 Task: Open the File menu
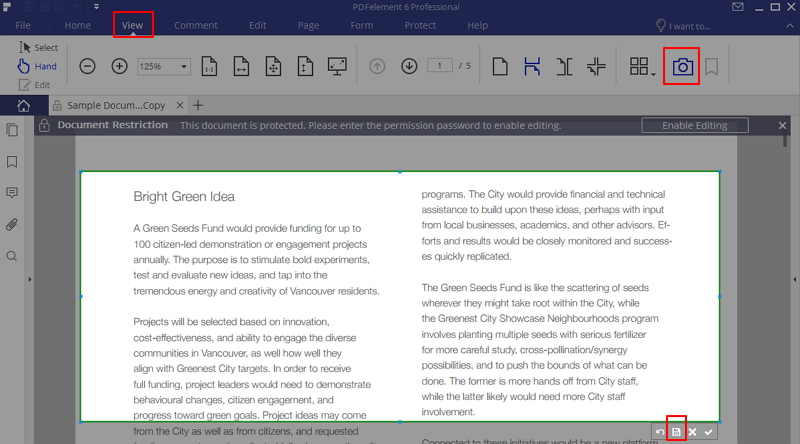[23, 26]
